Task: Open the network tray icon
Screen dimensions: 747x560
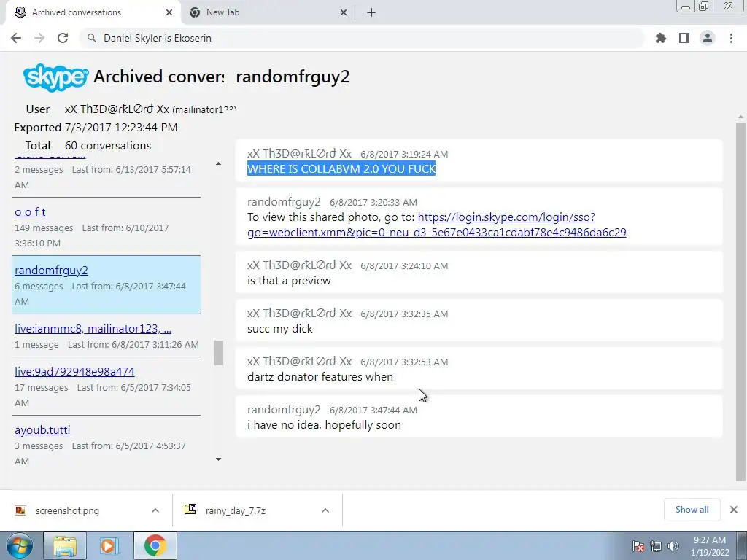Action: click(656, 546)
